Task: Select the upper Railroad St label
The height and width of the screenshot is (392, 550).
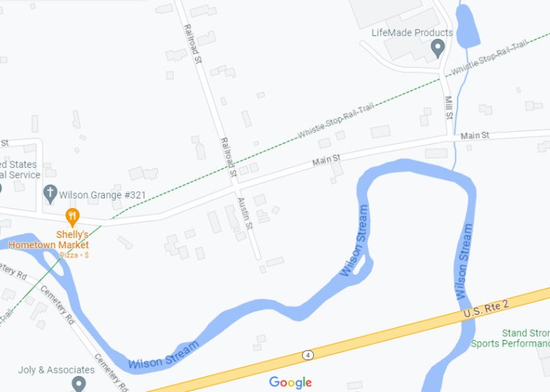Action: coord(194,44)
